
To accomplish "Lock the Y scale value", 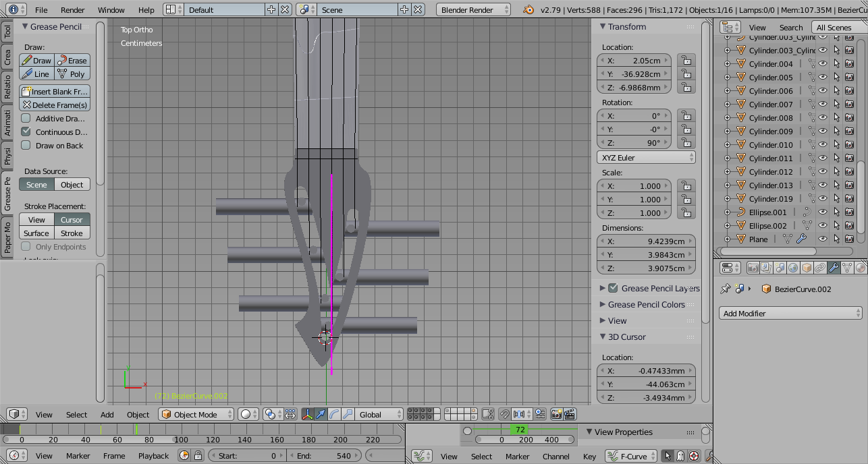I will (x=686, y=199).
